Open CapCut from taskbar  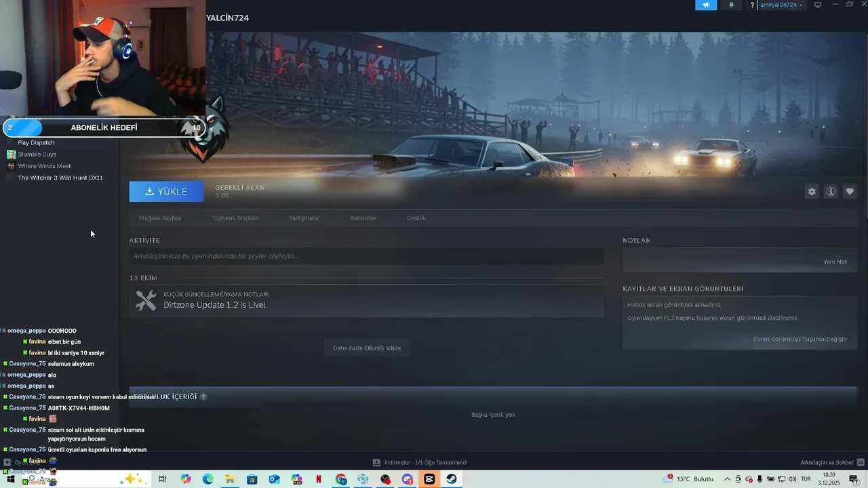click(x=429, y=479)
